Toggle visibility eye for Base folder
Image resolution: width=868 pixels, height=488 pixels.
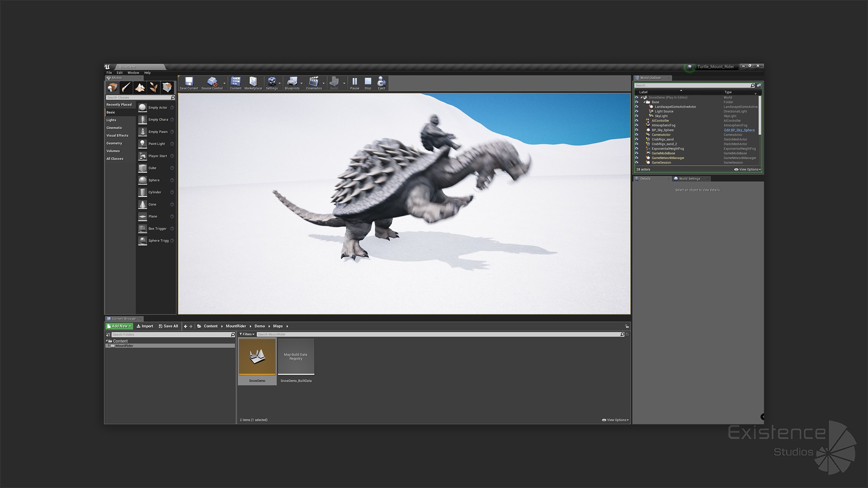pos(637,102)
